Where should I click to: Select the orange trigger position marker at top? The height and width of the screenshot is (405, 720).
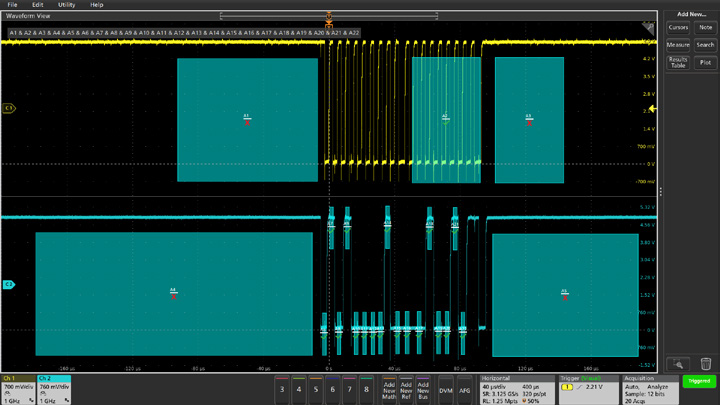(x=329, y=17)
